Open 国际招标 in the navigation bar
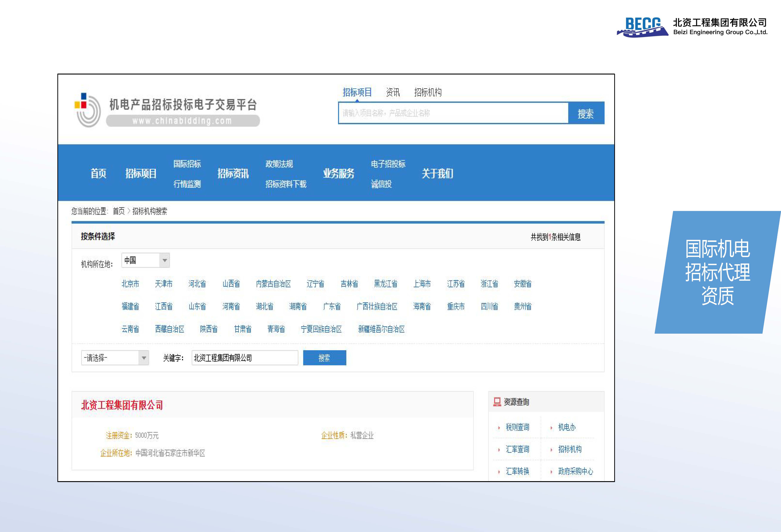 (187, 164)
